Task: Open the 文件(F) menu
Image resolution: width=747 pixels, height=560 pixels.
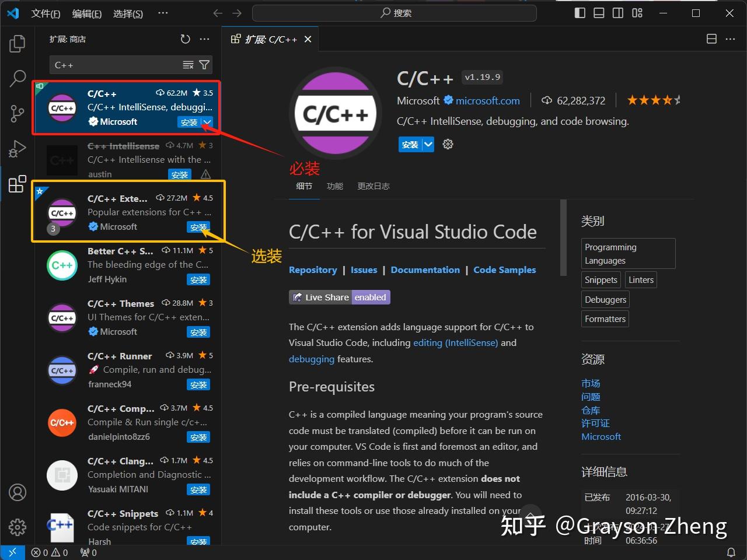Action: 46,13
